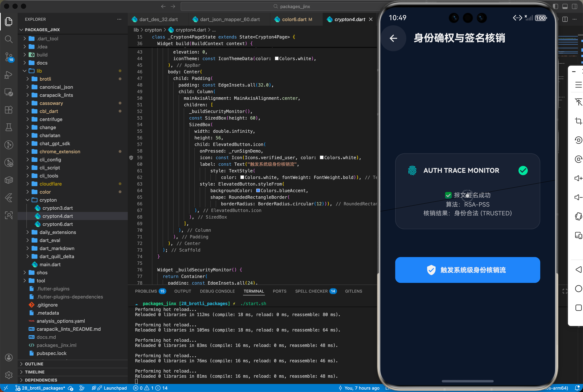Toggle the bottom panel layout button

tap(565, 6)
